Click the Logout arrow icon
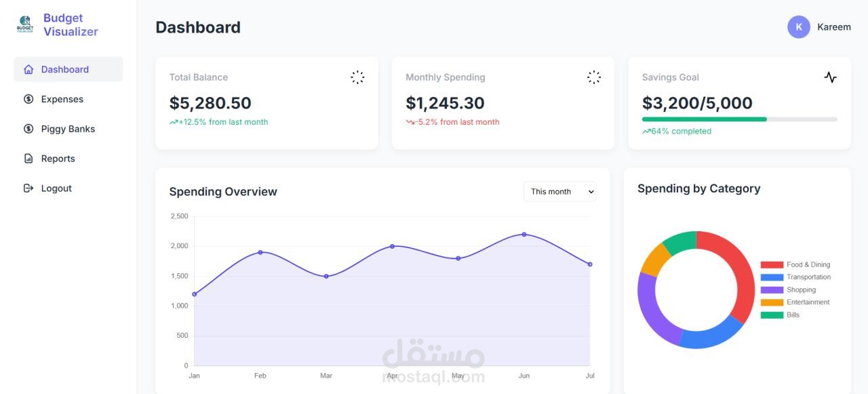868x394 pixels. tap(28, 189)
